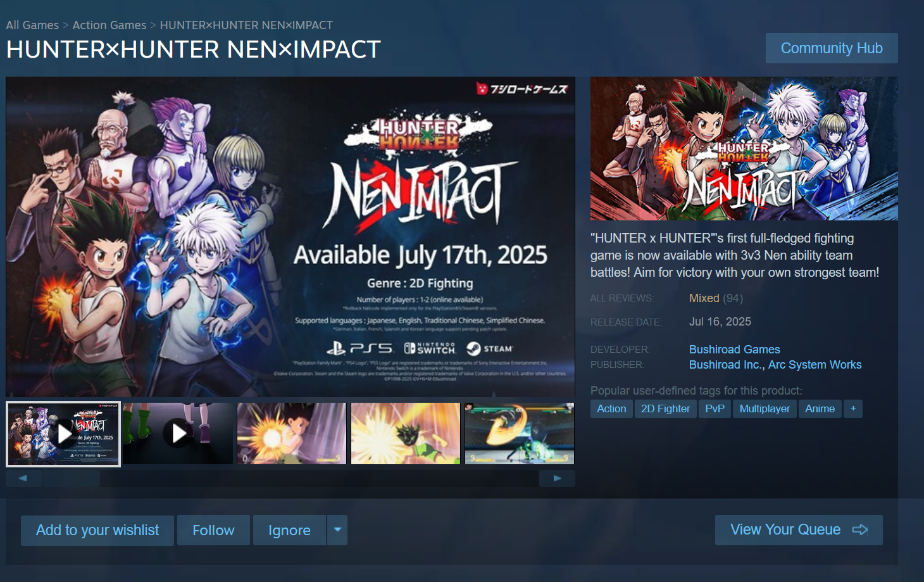
Task: Click the thumbnail strip scrollbar handle
Action: click(71, 478)
